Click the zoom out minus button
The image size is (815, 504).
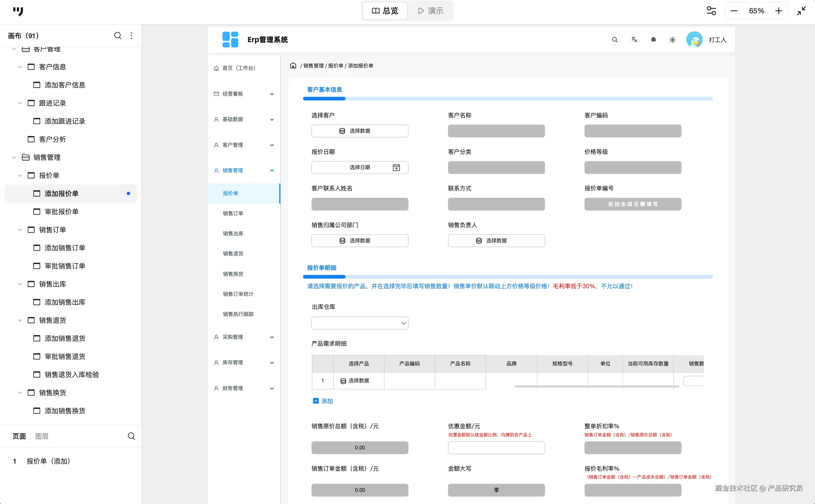tap(734, 11)
